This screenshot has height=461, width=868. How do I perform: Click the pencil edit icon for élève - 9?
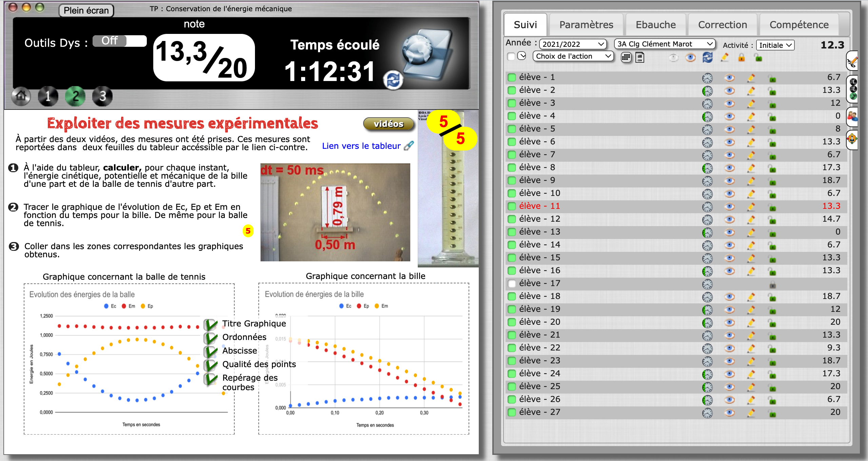[751, 180]
